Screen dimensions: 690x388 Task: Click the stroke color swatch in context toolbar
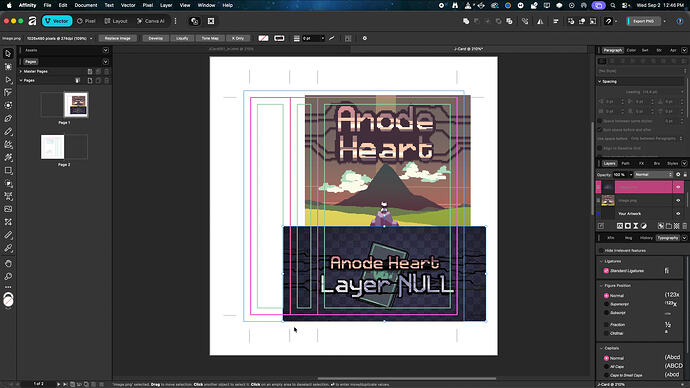279,38
